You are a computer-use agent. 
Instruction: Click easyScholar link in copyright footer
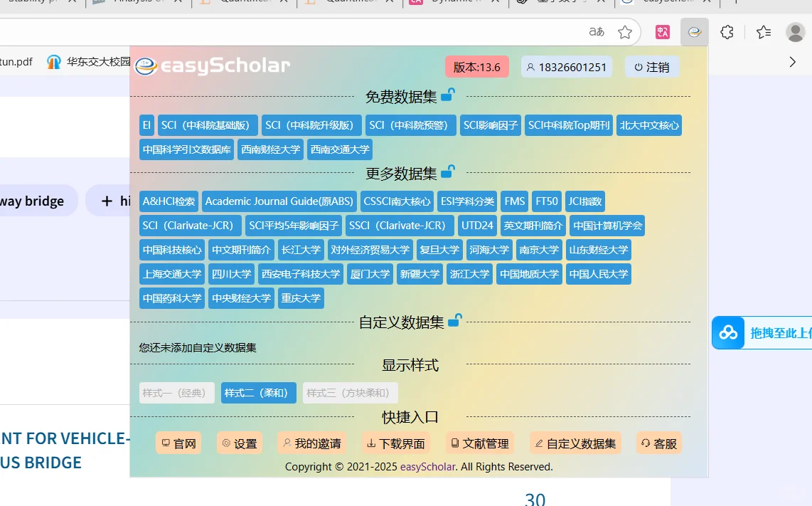click(428, 467)
